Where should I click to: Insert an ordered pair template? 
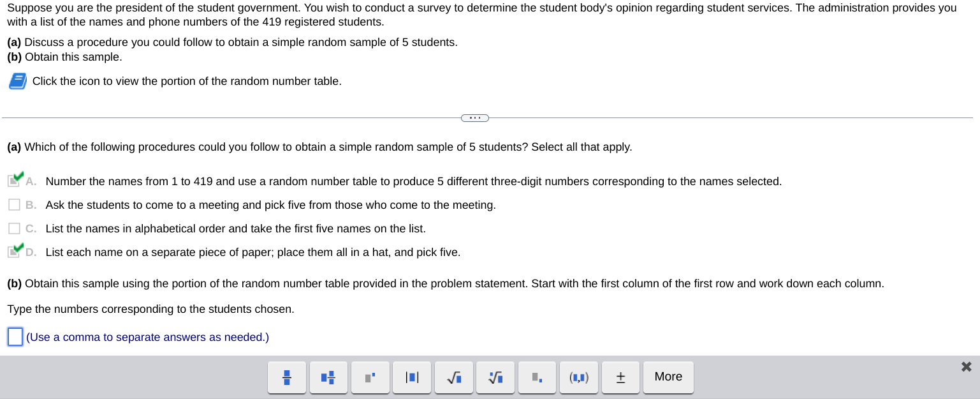point(579,377)
